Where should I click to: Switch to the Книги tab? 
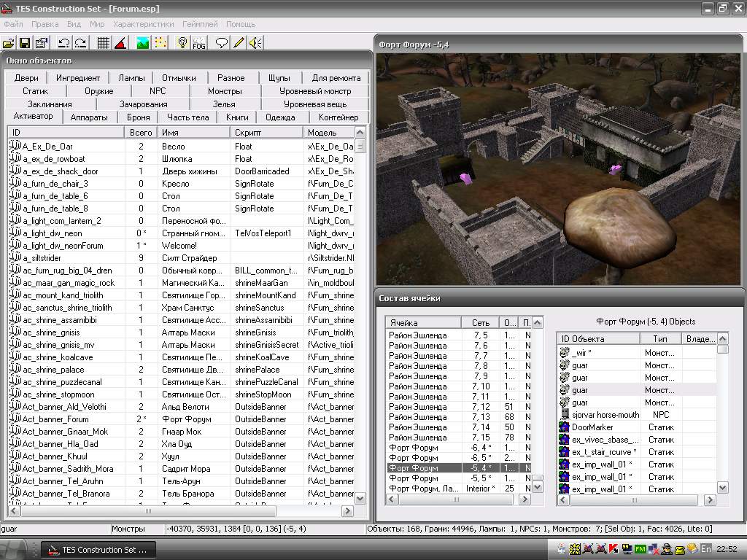237,117
